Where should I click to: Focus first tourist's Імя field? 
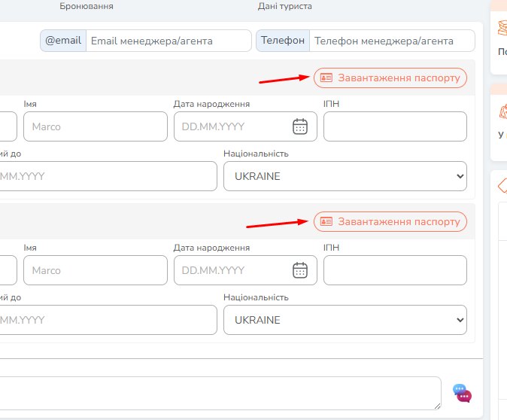(x=96, y=126)
